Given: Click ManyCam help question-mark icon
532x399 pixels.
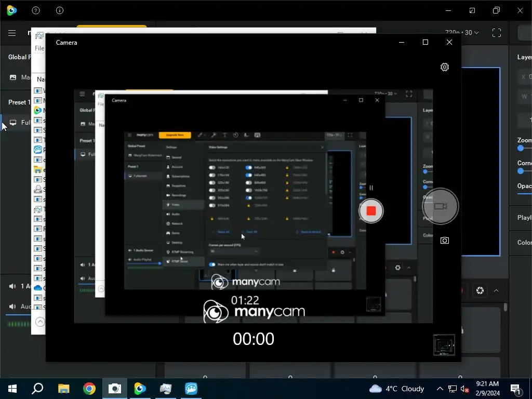Looking at the screenshot, I should point(36,10).
